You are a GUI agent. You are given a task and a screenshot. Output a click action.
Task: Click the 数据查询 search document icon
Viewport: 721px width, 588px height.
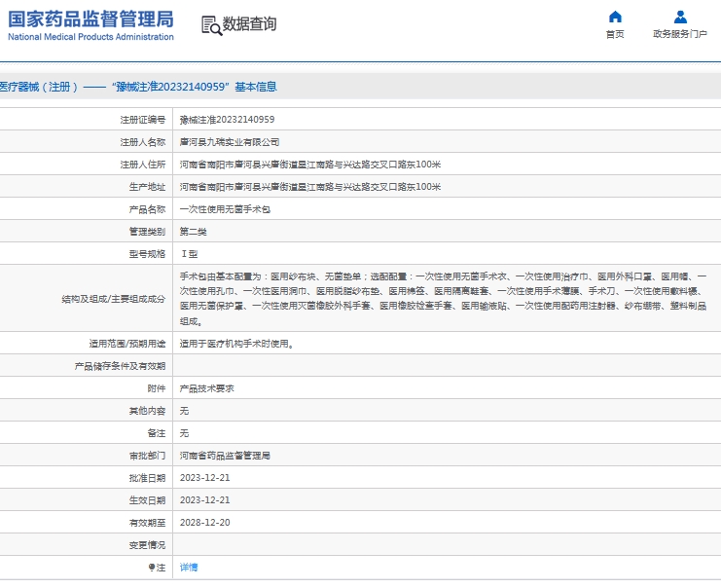pyautogui.click(x=211, y=25)
